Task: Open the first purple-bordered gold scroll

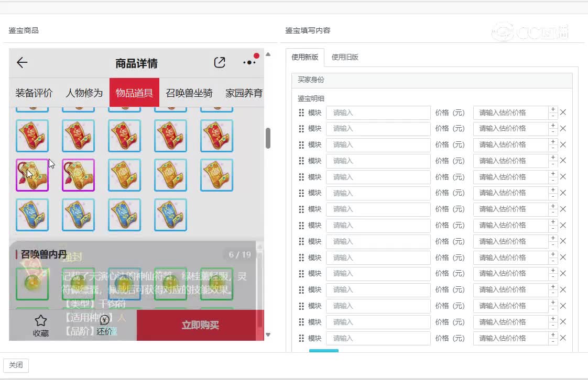Action: (x=32, y=175)
